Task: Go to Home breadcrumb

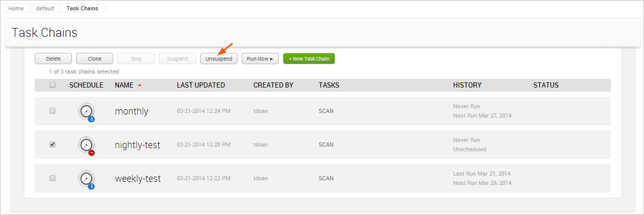Action: coord(16,8)
